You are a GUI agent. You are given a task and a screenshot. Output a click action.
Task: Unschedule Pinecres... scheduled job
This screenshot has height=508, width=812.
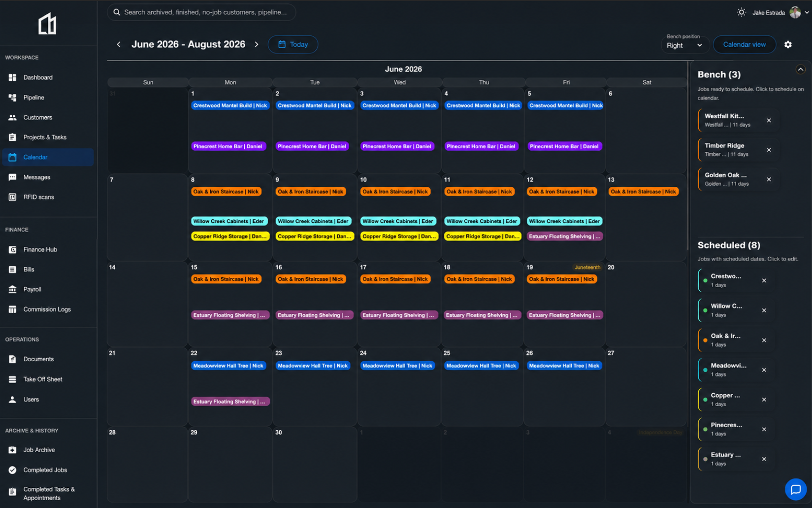coord(764,429)
